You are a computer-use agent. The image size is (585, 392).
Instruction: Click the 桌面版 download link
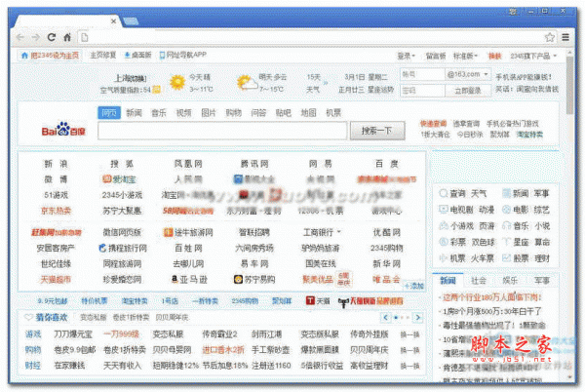tap(138, 56)
